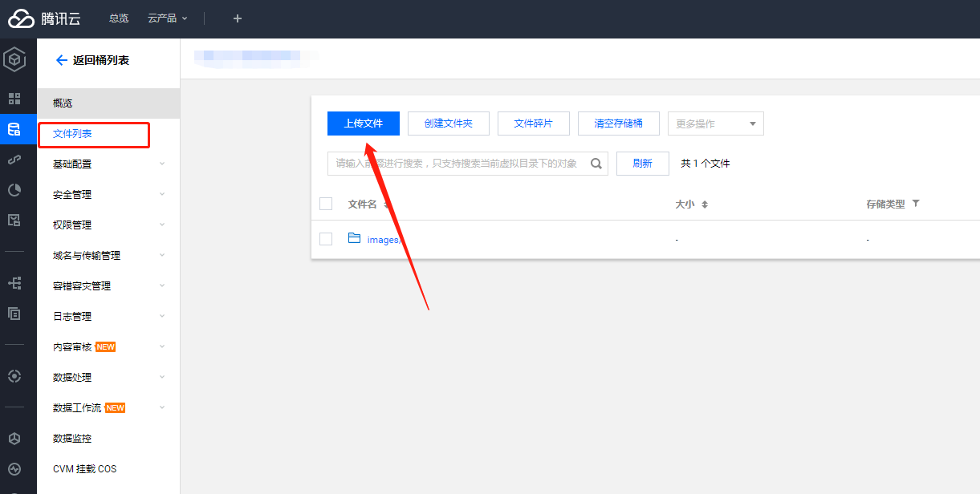Click the search magnifier icon

[596, 164]
